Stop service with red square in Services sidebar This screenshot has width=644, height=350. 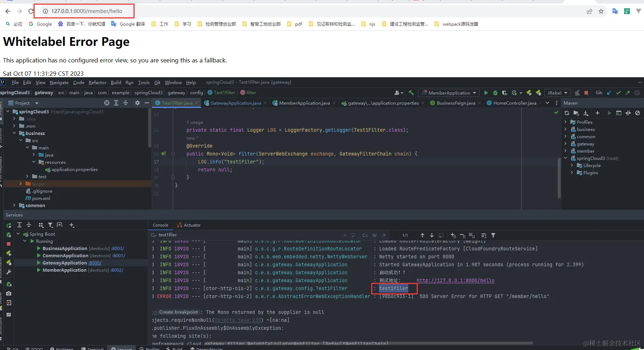click(x=9, y=244)
